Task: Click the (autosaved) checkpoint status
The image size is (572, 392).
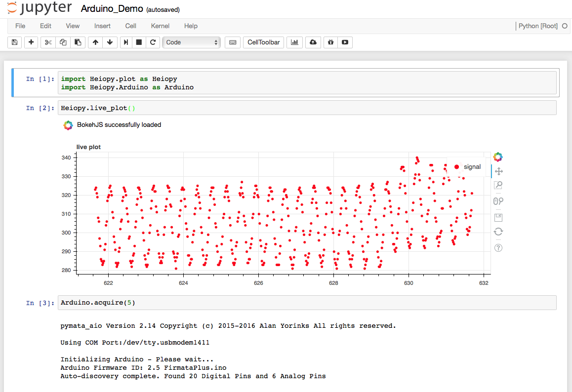Action: point(163,10)
